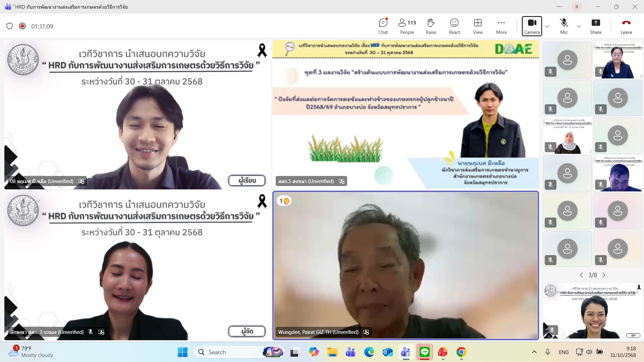Click the recording indicator icon
644x362 pixels.
(22, 26)
